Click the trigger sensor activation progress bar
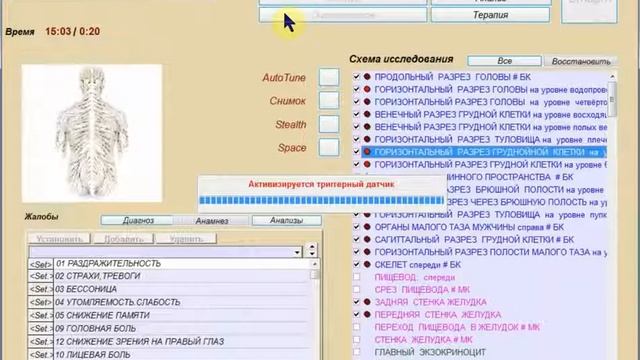The image size is (640, 360). pyautogui.click(x=321, y=200)
